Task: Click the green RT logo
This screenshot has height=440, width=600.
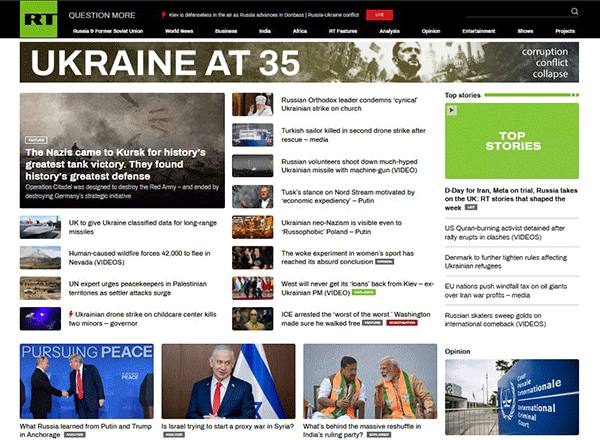Action: 39,19
